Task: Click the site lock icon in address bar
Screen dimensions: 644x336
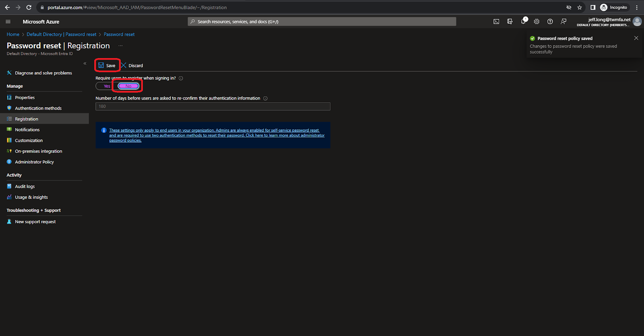Action: [42, 7]
